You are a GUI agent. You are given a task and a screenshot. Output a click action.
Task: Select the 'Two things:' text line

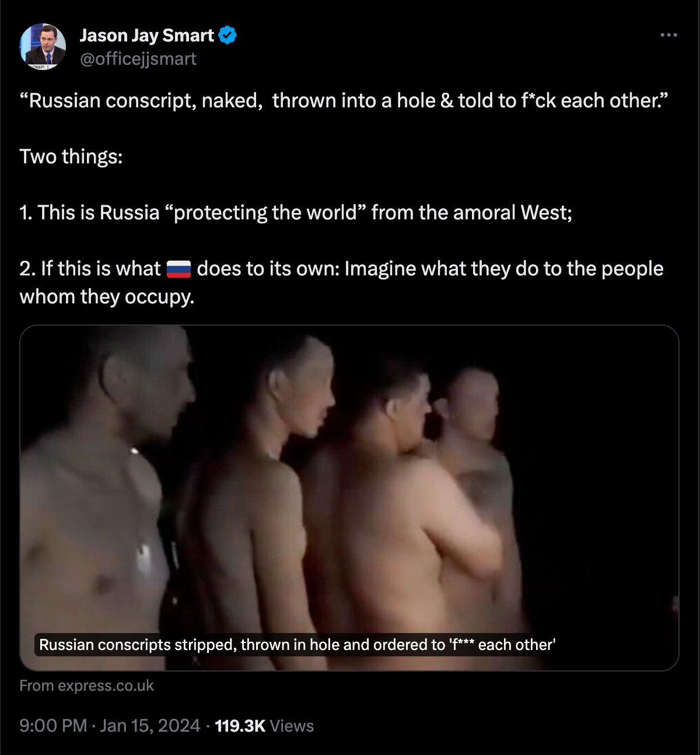71,157
